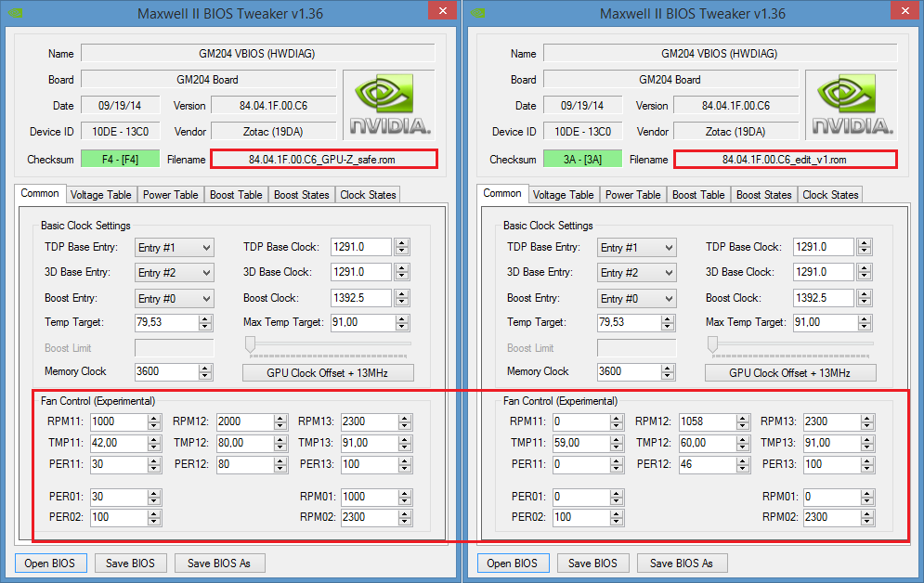Switch to Boost States tab in right window
Viewport: 924px width, 583px height.
(x=763, y=195)
